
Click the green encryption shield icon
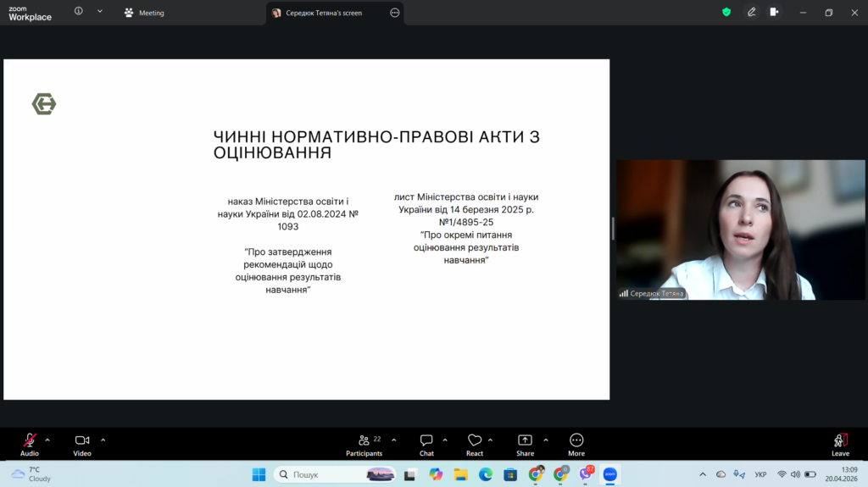tap(726, 12)
